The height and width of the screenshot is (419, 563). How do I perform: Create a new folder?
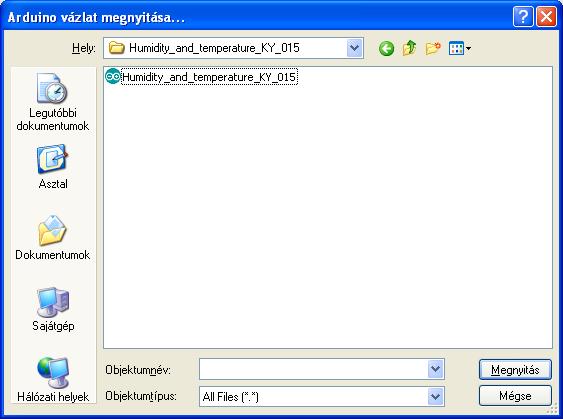click(x=433, y=48)
